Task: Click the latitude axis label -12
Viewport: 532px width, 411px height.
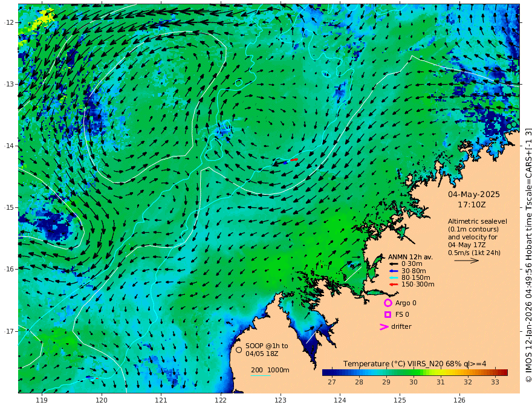Action: tap(9, 22)
